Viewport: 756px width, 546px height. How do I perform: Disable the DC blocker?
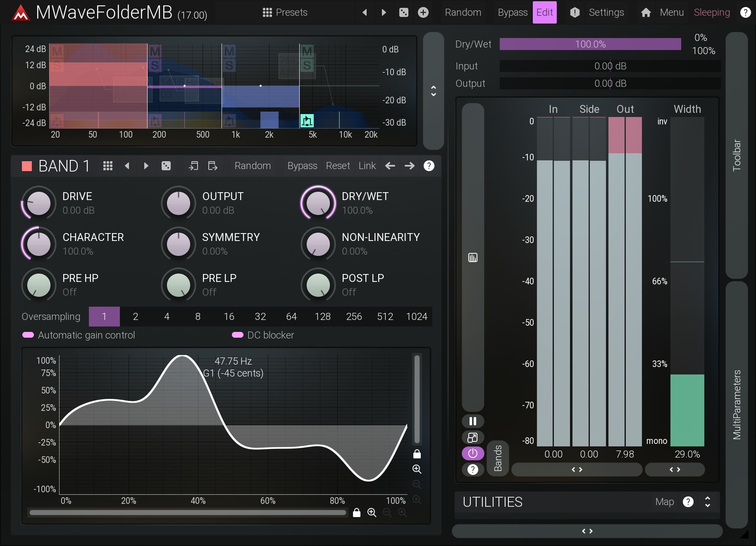(x=238, y=335)
